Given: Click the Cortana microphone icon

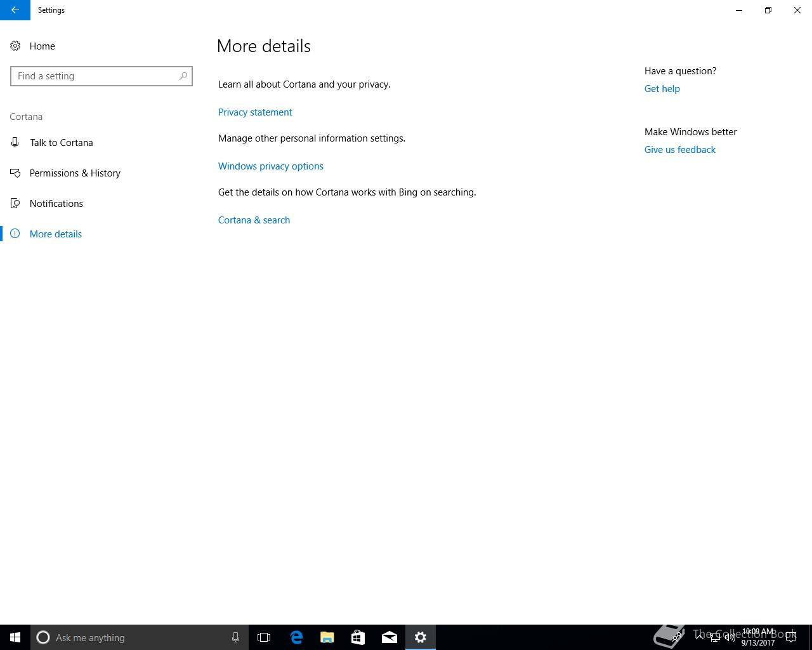Looking at the screenshot, I should pyautogui.click(x=235, y=637).
